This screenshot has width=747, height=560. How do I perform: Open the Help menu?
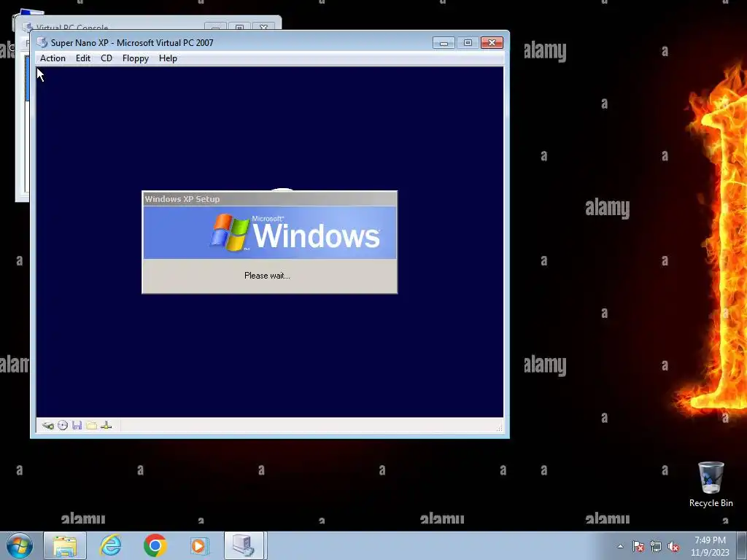coord(168,58)
